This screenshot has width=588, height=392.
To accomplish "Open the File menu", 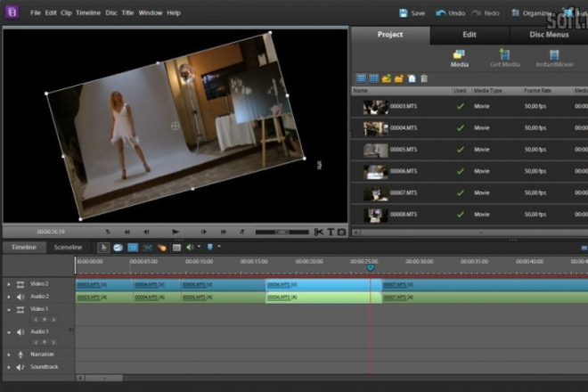I will coord(36,12).
